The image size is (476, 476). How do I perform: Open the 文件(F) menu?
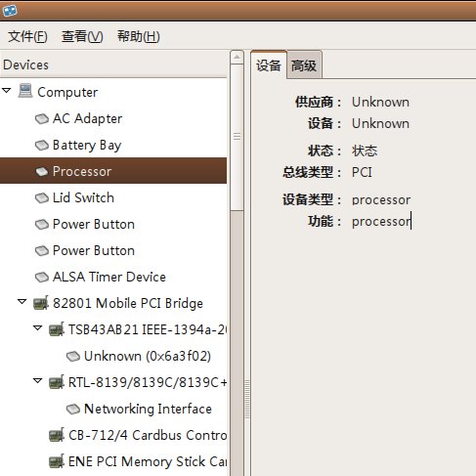click(27, 36)
